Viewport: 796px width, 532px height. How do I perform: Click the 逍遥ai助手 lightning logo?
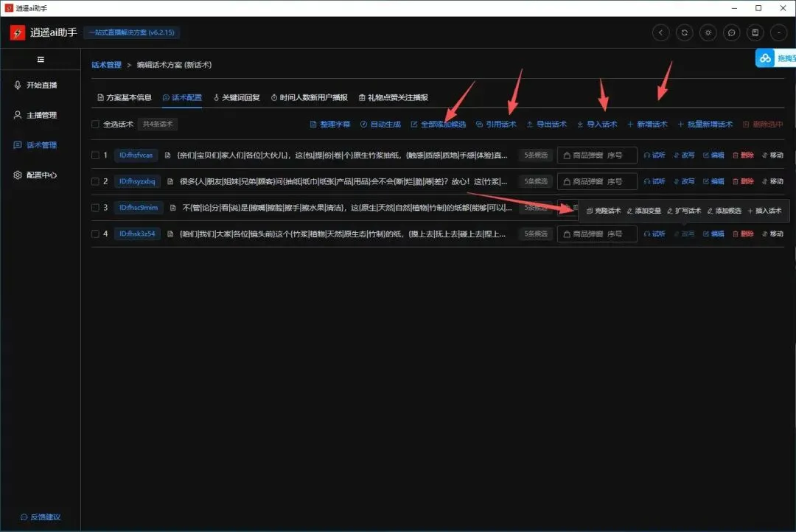pos(17,32)
